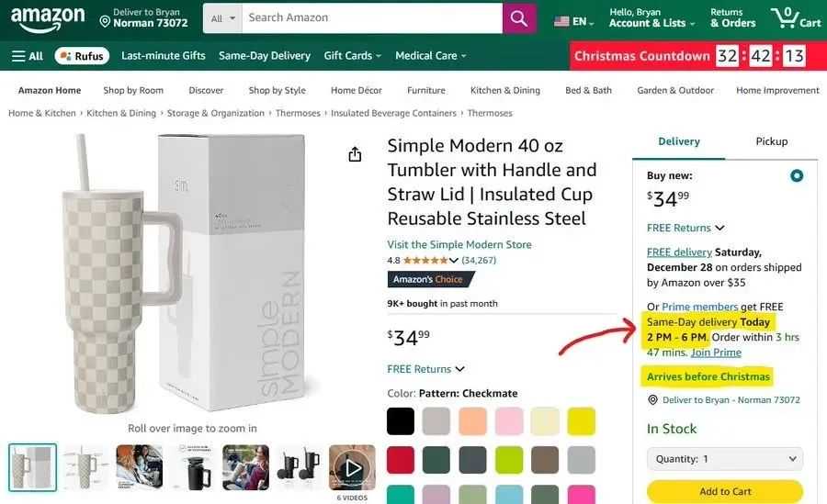The height and width of the screenshot is (504, 827).
Task: Click the Join Prime link
Action: point(716,353)
